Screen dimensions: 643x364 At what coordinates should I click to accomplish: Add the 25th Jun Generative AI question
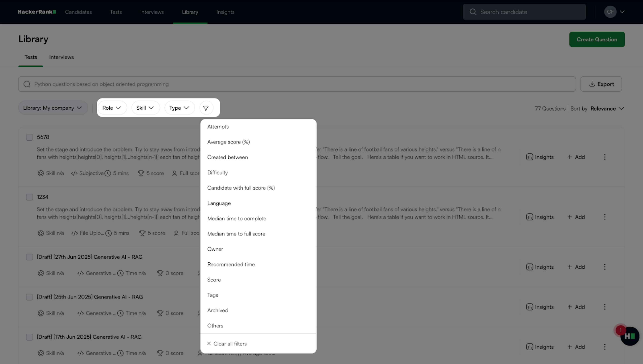[x=576, y=307]
